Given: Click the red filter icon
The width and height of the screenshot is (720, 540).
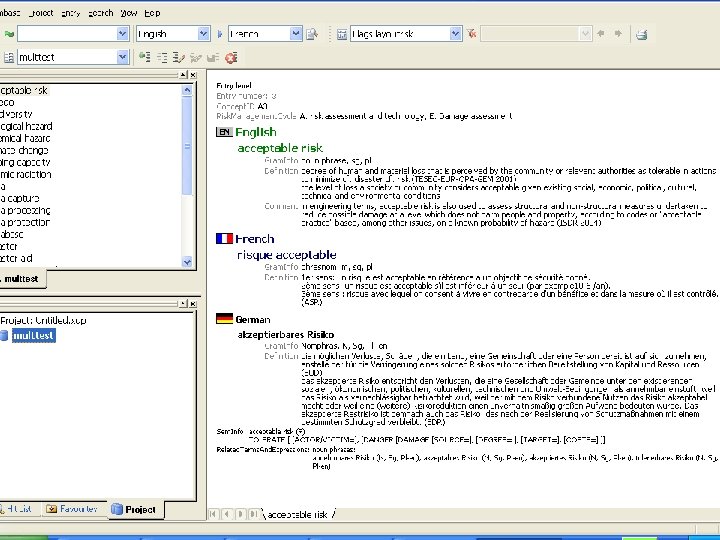Looking at the screenshot, I should [471, 34].
